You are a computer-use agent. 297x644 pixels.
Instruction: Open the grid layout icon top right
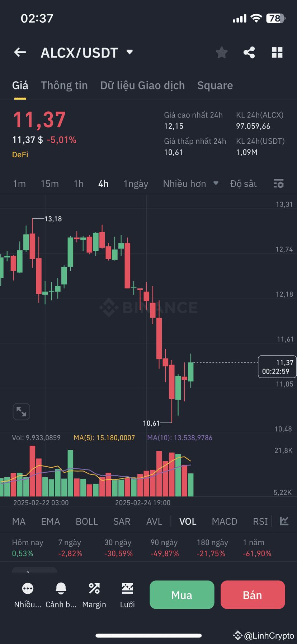[277, 52]
